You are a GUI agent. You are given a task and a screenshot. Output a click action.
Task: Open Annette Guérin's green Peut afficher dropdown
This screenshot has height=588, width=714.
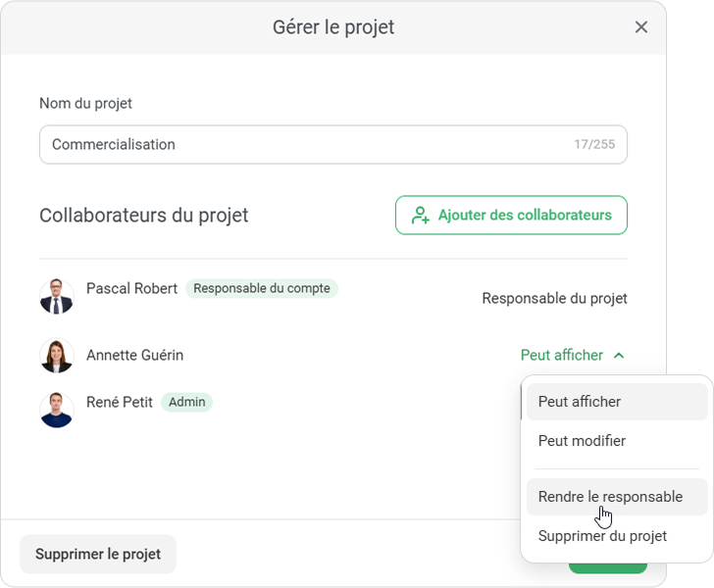(x=562, y=355)
